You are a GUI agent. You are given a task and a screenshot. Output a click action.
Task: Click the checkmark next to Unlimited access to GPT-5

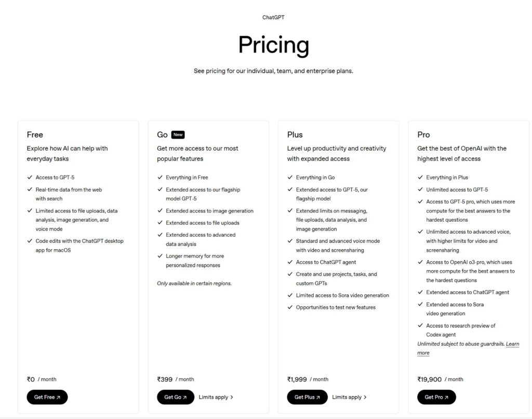coord(420,190)
